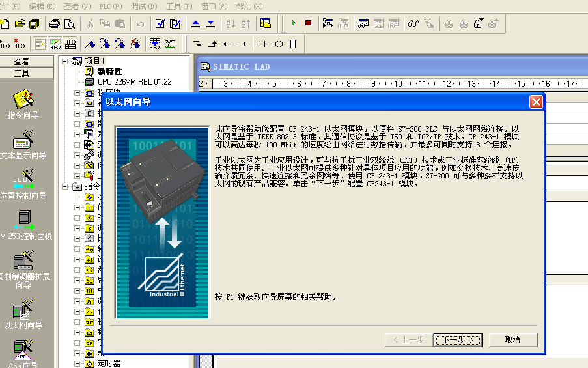Click the line right arrow icon
The width and height of the screenshot is (588, 368).
point(242,44)
